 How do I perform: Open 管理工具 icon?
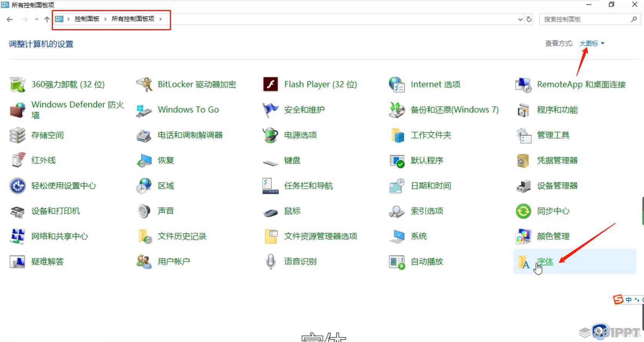pyautogui.click(x=523, y=135)
